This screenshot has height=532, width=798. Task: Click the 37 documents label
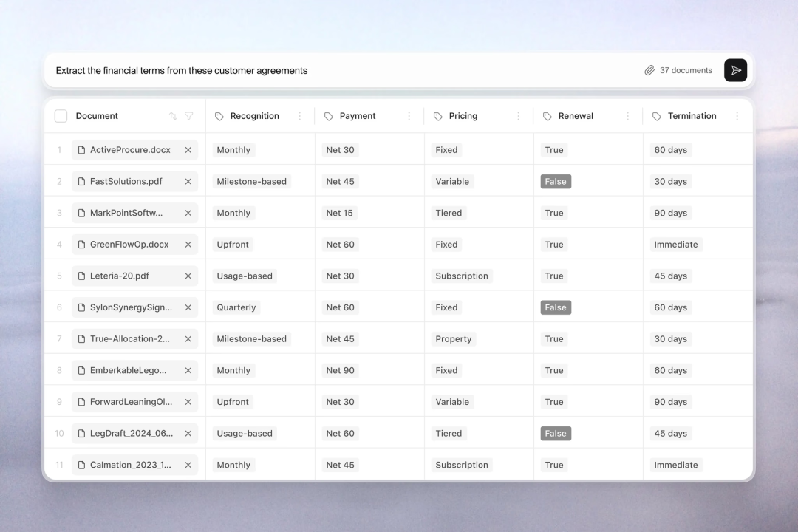[686, 70]
